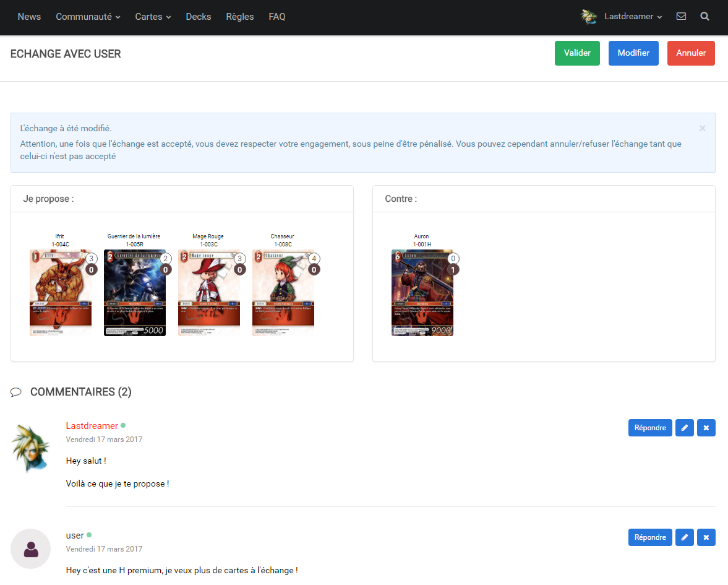This screenshot has width=728, height=585.
Task: Open the Lastdreamer account dropdown
Action: (633, 17)
